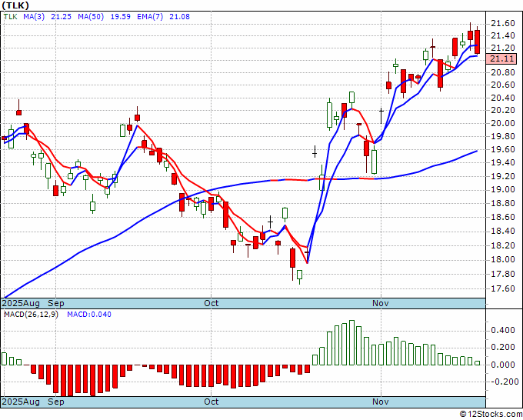Click the 2025Aug label on MACD timeline
The image size is (523, 420).
21,402
